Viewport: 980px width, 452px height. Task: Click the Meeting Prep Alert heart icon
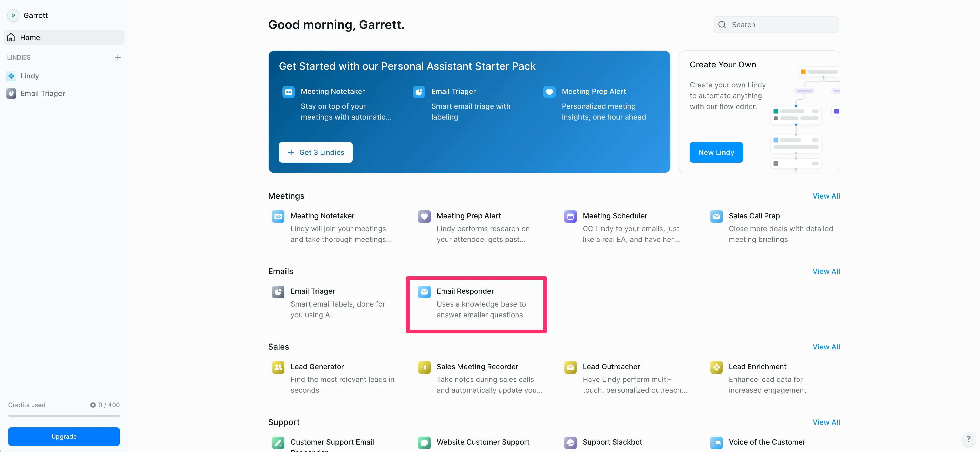point(424,216)
